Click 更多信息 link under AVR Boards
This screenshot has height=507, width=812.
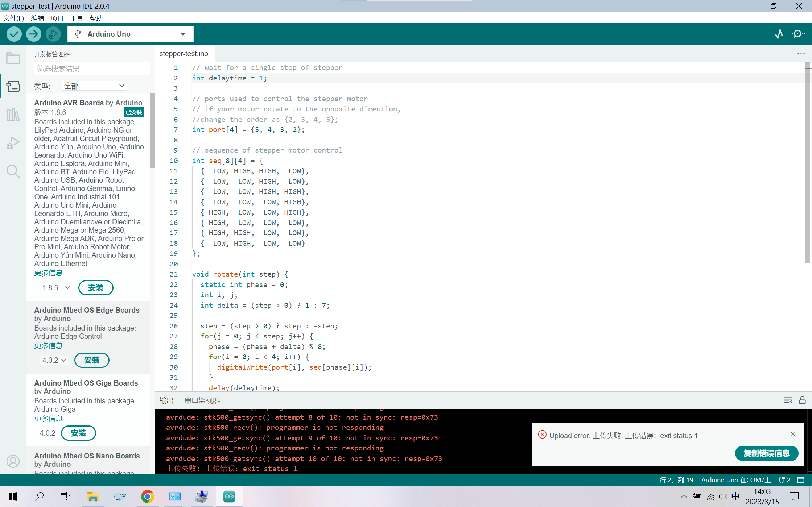[x=48, y=273]
